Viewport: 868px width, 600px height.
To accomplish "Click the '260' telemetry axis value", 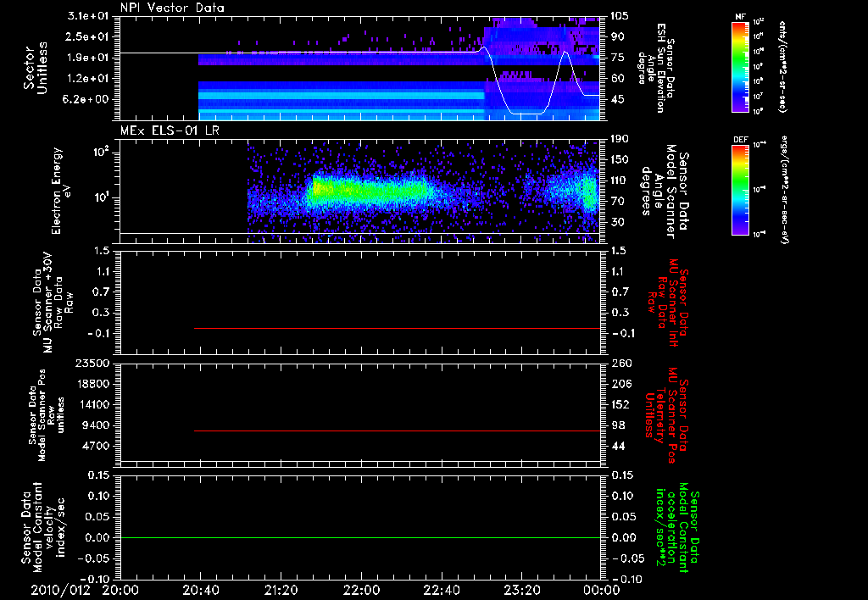I will (621, 363).
